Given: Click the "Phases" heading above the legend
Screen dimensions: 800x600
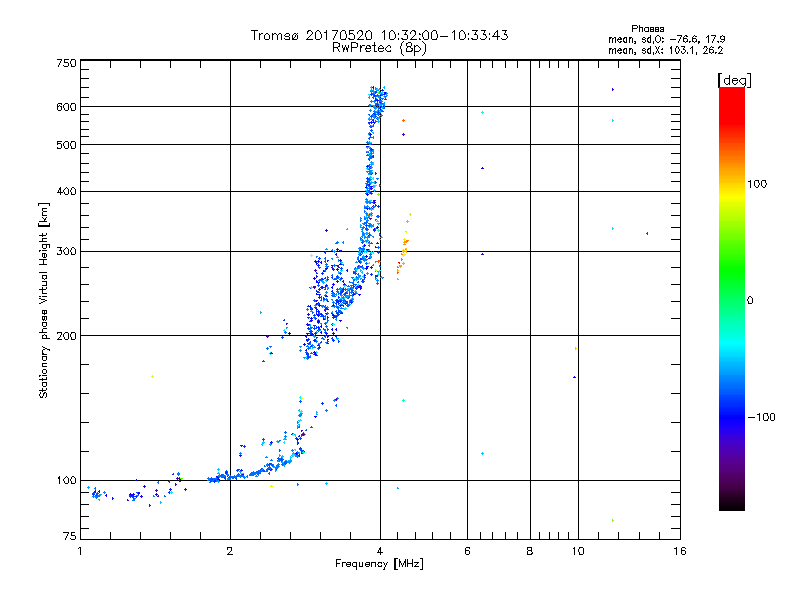Looking at the screenshot, I should [x=647, y=29].
